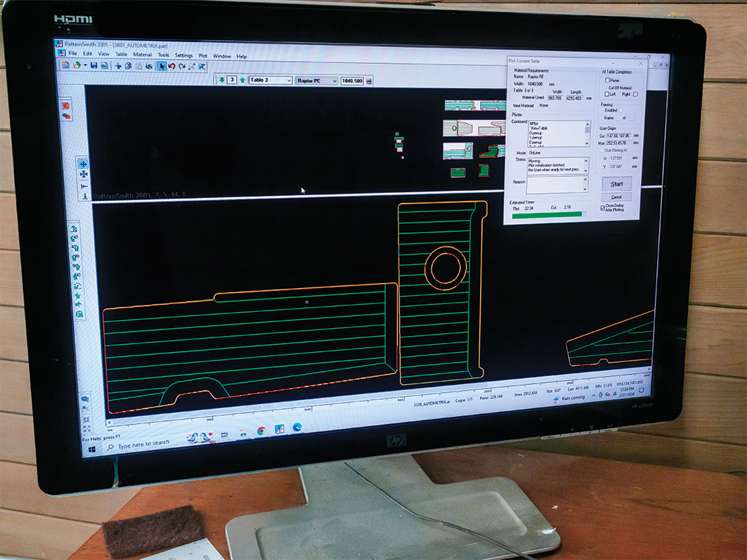Image resolution: width=747 pixels, height=560 pixels.
Task: Check the Cut Off Material Left box
Action: (606, 94)
